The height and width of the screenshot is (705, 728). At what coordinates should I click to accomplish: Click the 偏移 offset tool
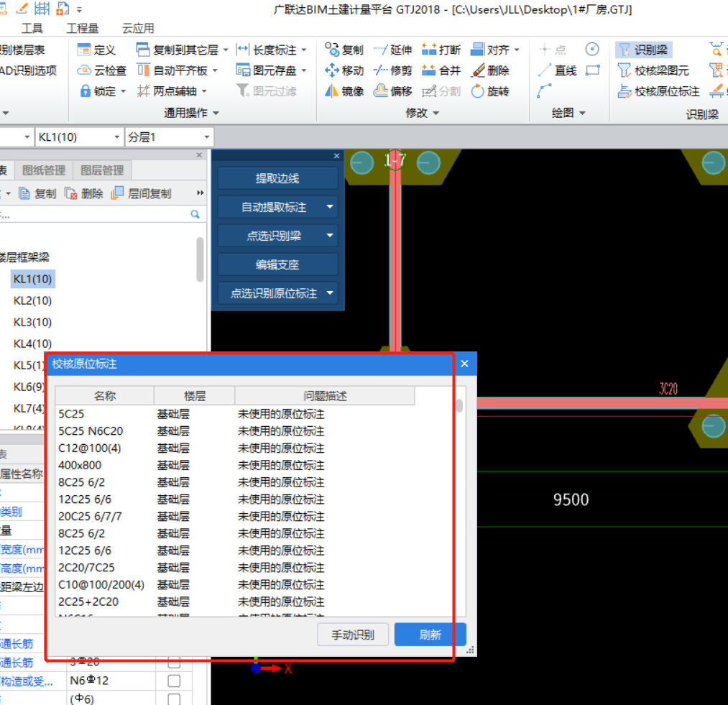393,91
